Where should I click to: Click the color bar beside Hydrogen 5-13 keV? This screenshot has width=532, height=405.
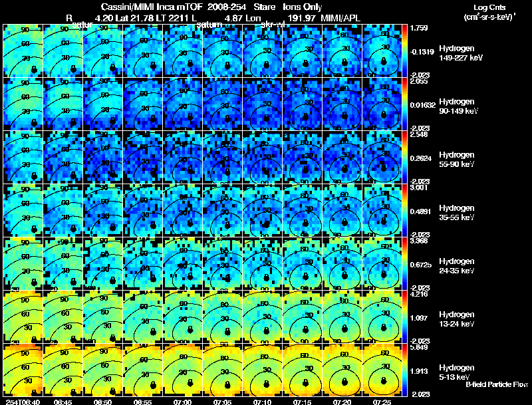pyautogui.click(x=404, y=370)
